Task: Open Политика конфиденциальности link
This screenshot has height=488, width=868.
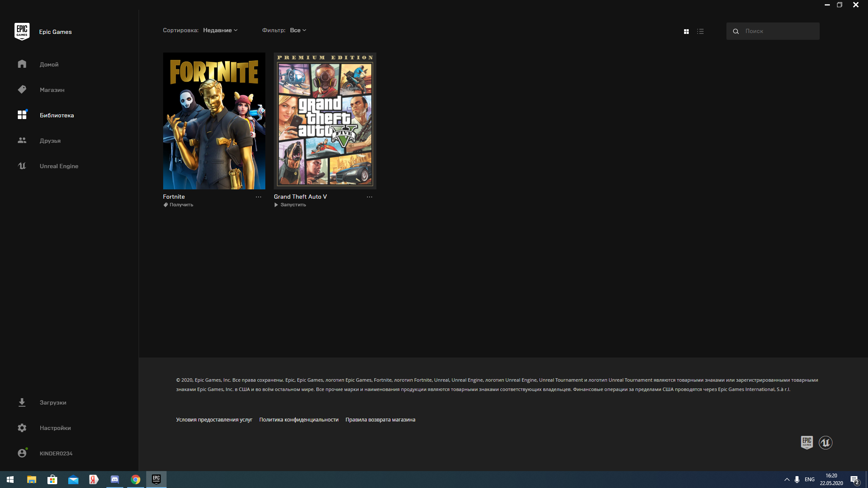Action: [x=299, y=419]
